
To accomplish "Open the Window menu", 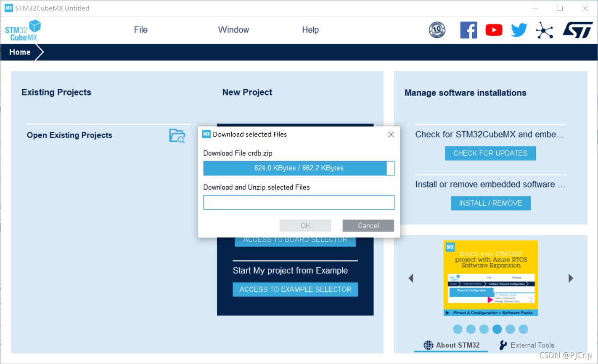I will click(233, 30).
